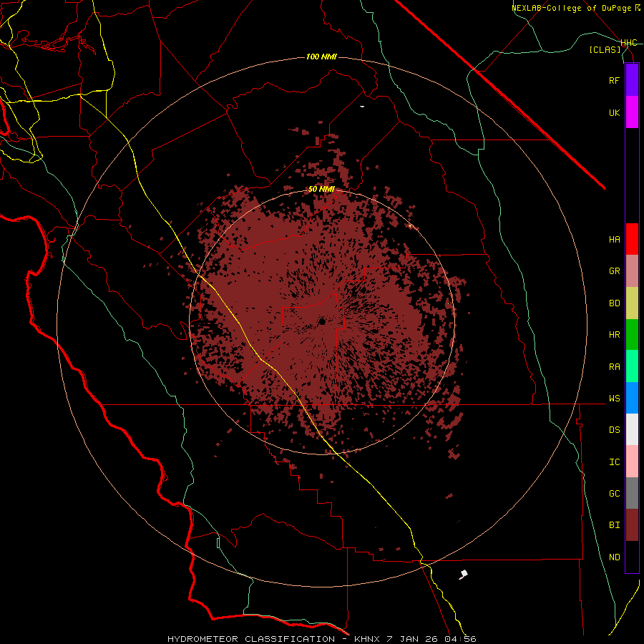Click the DS white legend swatch

pos(632,429)
